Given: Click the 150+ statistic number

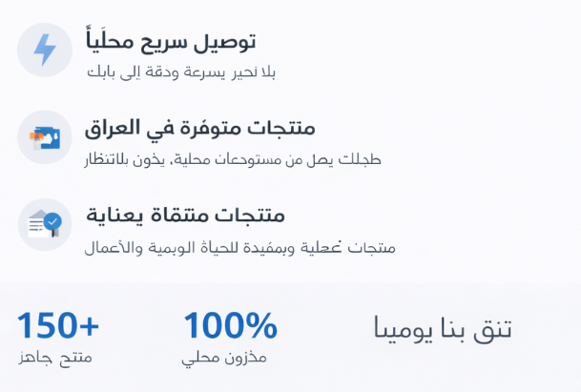Looking at the screenshot, I should click(58, 325).
